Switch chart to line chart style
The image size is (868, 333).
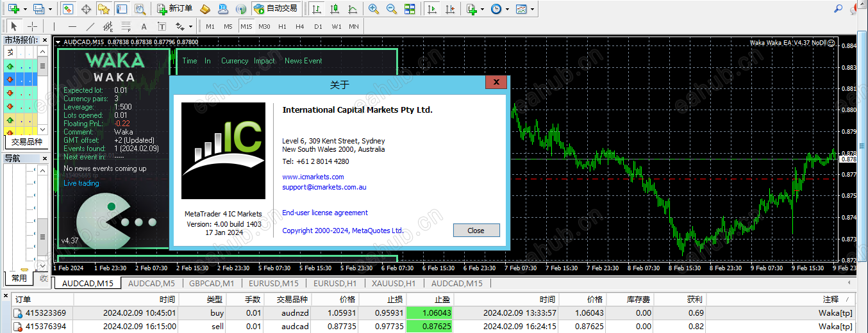pos(352,9)
